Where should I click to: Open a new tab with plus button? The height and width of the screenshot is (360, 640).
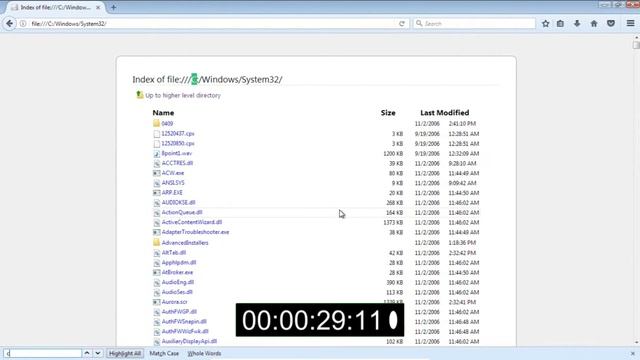(x=113, y=7)
